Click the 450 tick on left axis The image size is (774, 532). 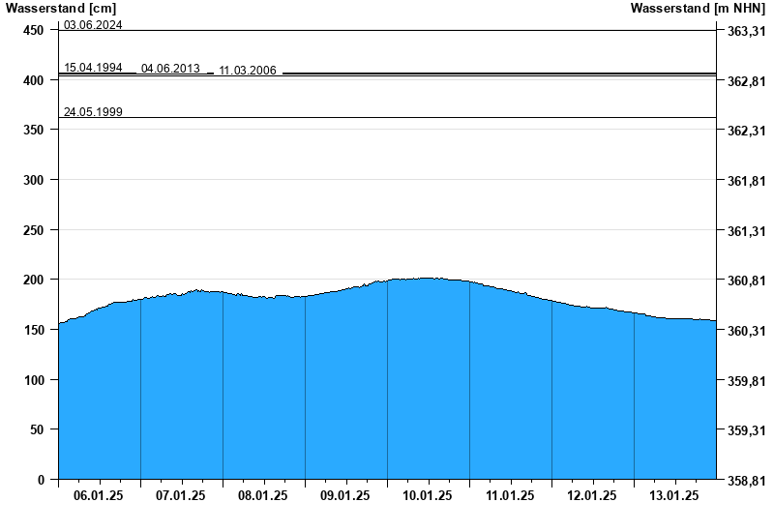tap(34, 31)
